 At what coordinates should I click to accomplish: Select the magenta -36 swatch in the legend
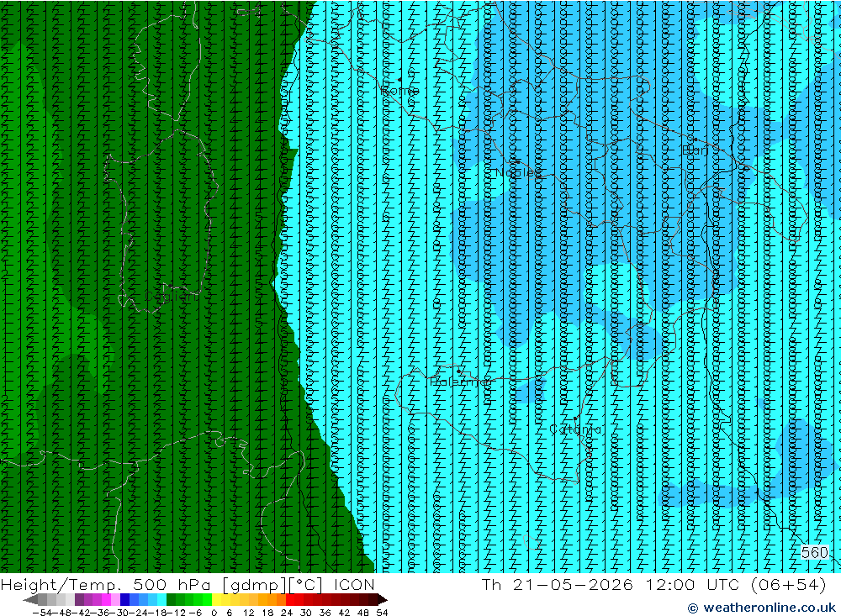click(106, 599)
